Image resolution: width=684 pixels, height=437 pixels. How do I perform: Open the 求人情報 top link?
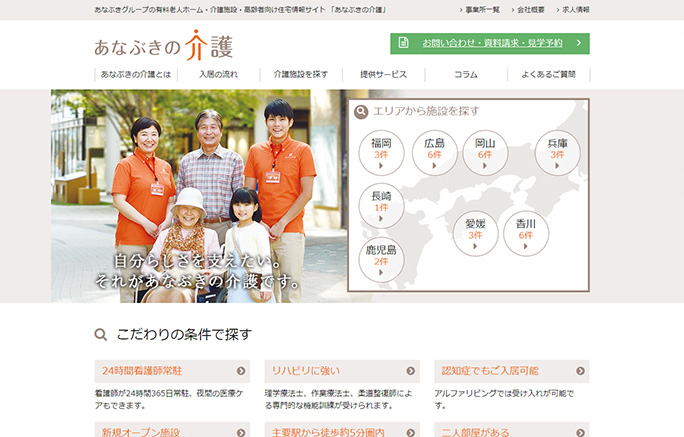574,9
